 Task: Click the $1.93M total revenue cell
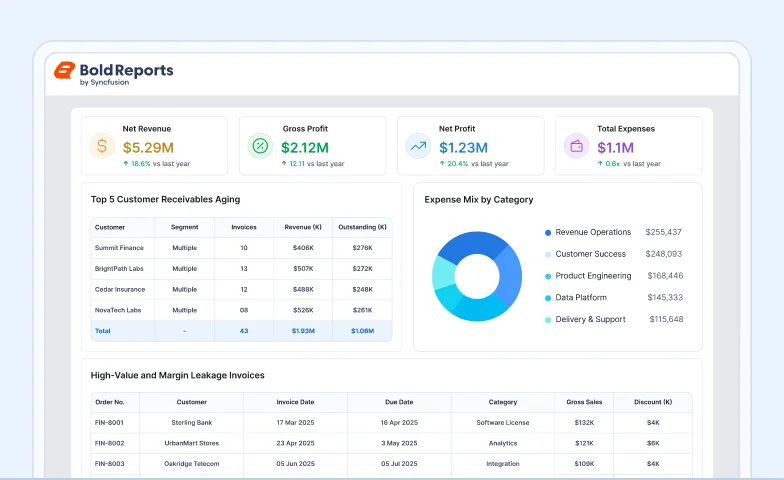[304, 331]
